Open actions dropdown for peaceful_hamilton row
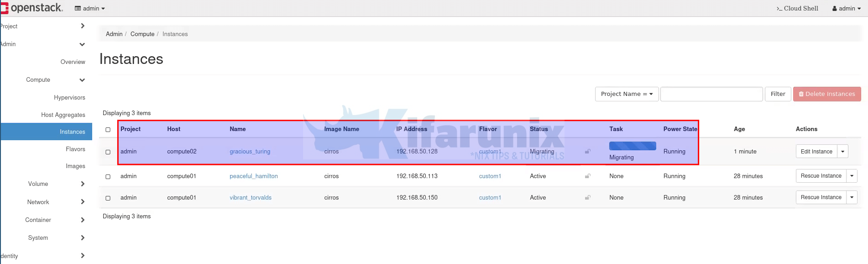868x264 pixels. click(852, 176)
